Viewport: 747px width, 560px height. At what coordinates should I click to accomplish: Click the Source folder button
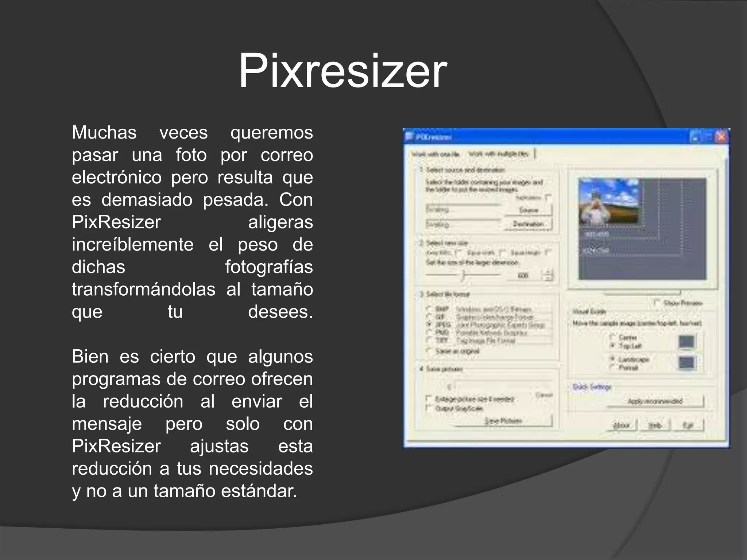(x=528, y=210)
